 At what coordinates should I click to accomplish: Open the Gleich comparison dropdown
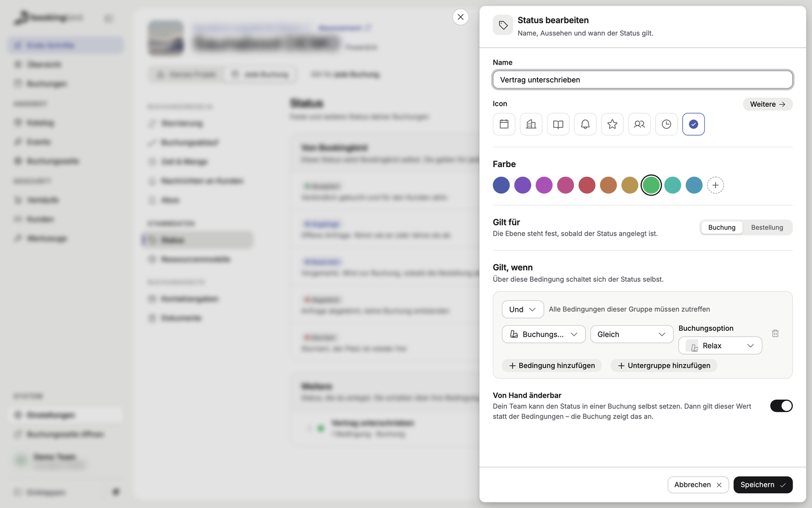point(632,334)
